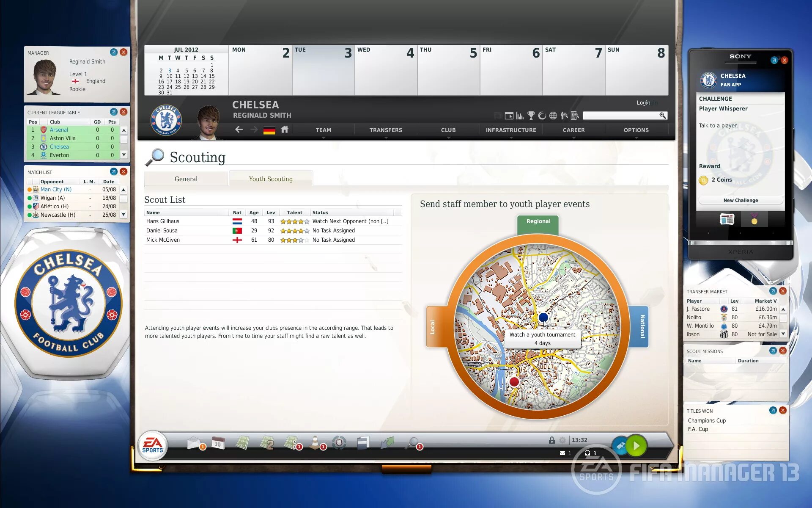Toggle the padlock icon beside the clock
The width and height of the screenshot is (812, 508).
pos(551,440)
